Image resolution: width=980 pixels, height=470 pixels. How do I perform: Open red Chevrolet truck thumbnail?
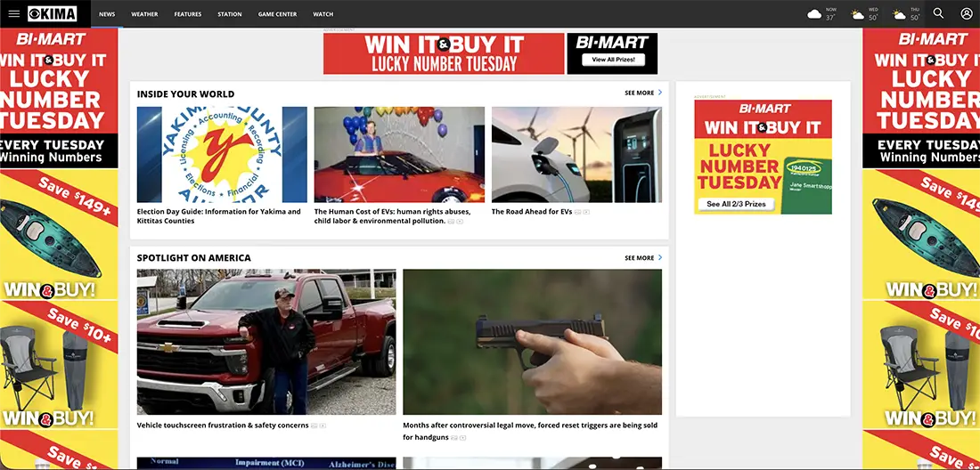pos(266,342)
